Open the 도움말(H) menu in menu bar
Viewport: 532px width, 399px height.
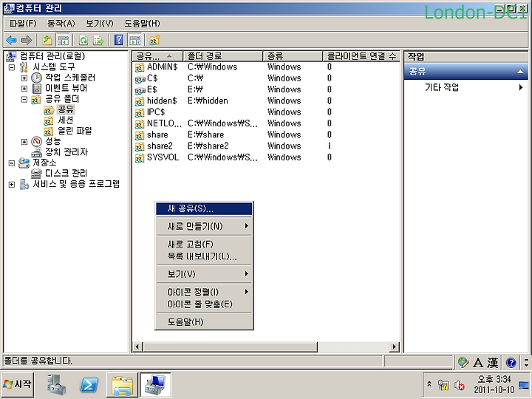(x=142, y=24)
